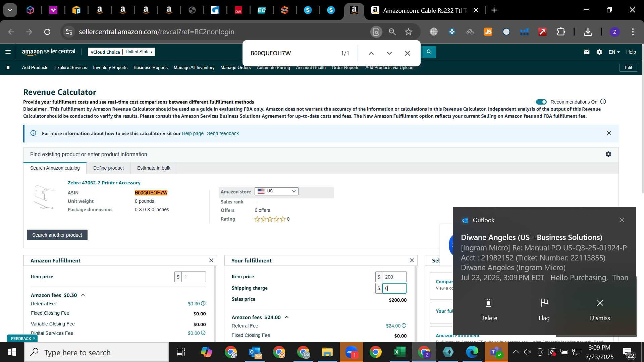Screen dimensions: 644x362
Task: Close the find-in-page bar
Action: (x=407, y=53)
